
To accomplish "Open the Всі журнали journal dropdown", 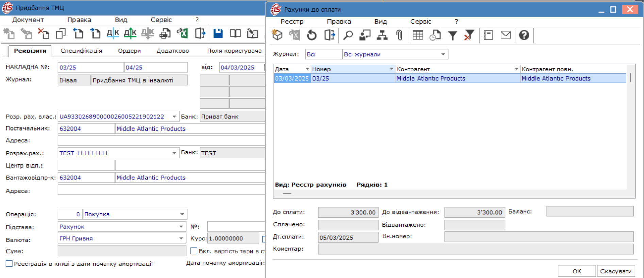I will [443, 54].
